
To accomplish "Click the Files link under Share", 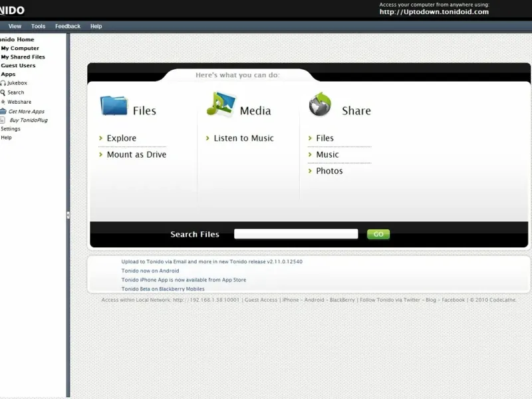I will pyautogui.click(x=325, y=138).
